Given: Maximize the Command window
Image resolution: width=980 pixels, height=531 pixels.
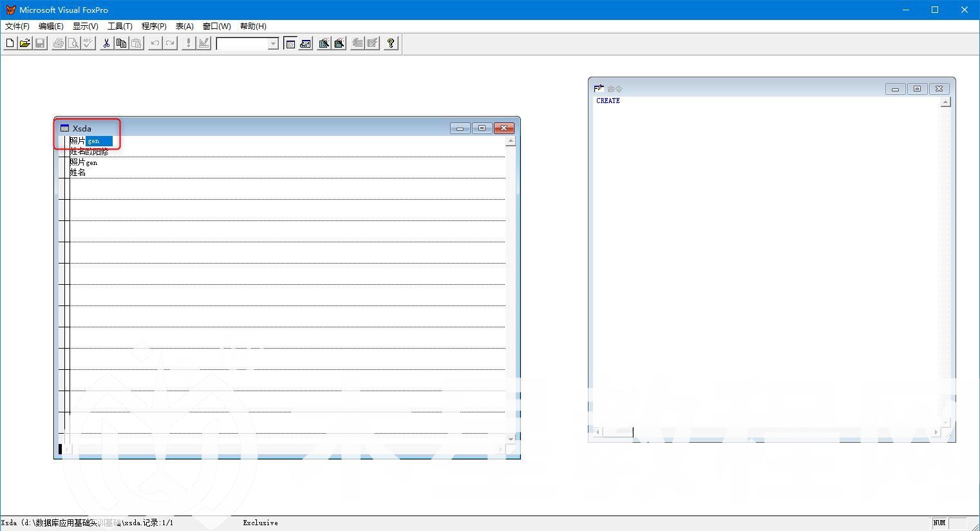Looking at the screenshot, I should pyautogui.click(x=917, y=89).
